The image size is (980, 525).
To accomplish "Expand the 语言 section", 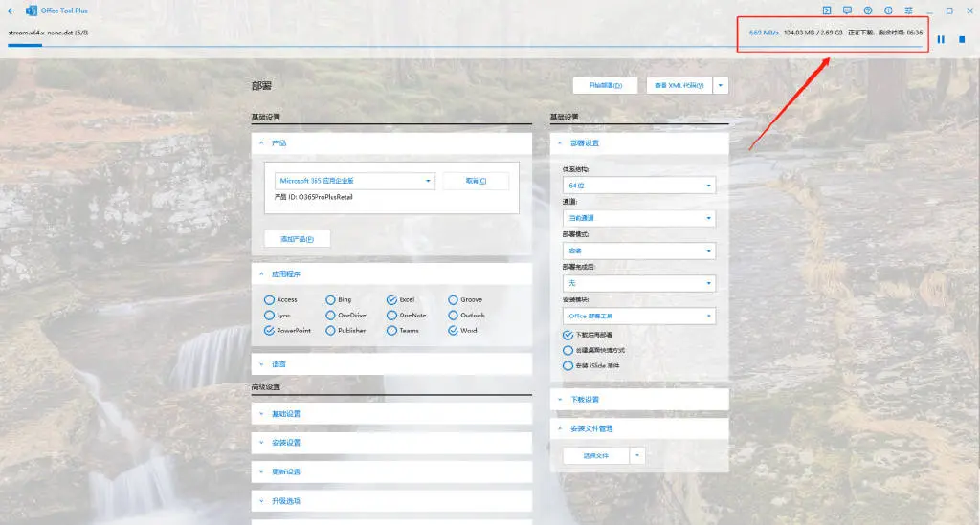I will [391, 364].
